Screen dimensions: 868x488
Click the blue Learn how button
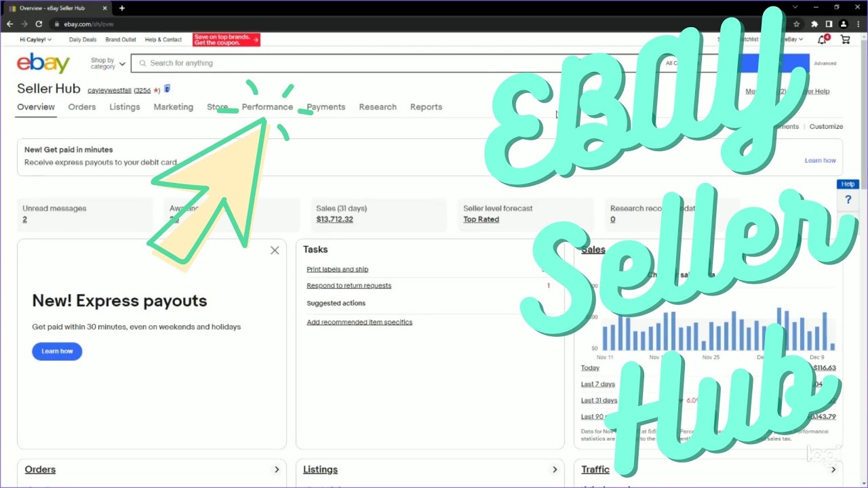(57, 351)
